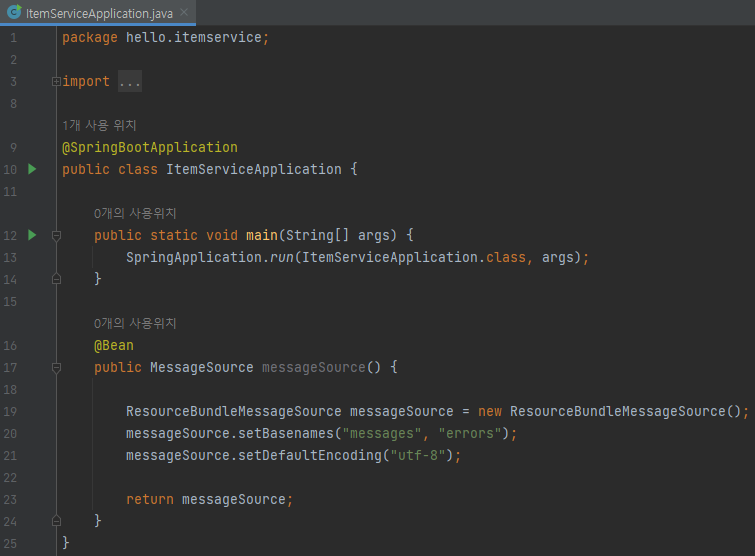This screenshot has width=755, height=556.
Task: Collapse the messageSource method at line 17
Action: [x=56, y=368]
